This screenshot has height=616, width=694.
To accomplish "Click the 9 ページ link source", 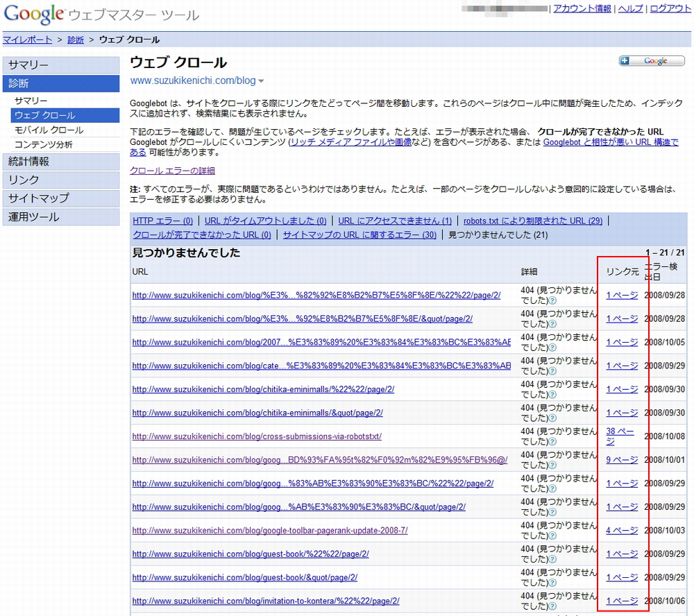I will [622, 460].
